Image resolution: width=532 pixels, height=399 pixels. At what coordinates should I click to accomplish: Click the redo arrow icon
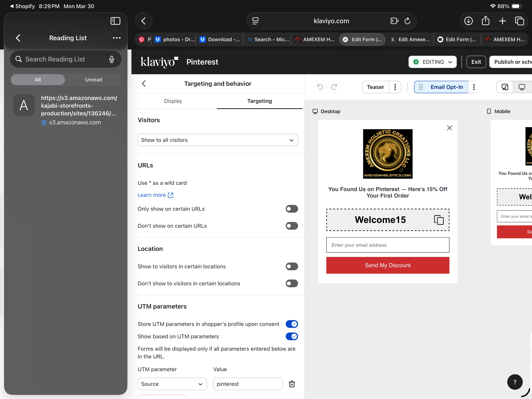click(x=334, y=87)
